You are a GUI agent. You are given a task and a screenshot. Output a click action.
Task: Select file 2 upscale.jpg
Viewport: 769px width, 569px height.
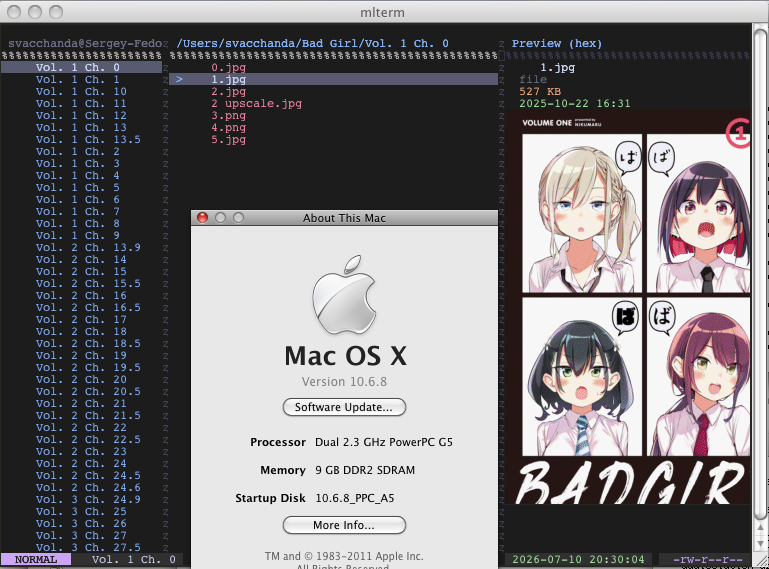pyautogui.click(x=256, y=103)
